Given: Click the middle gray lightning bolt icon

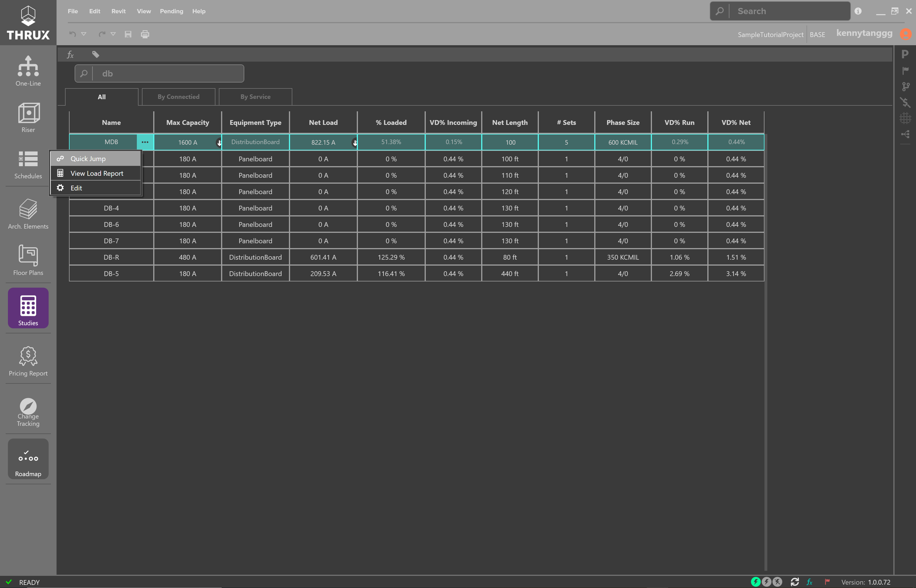Looking at the screenshot, I should [766, 582].
